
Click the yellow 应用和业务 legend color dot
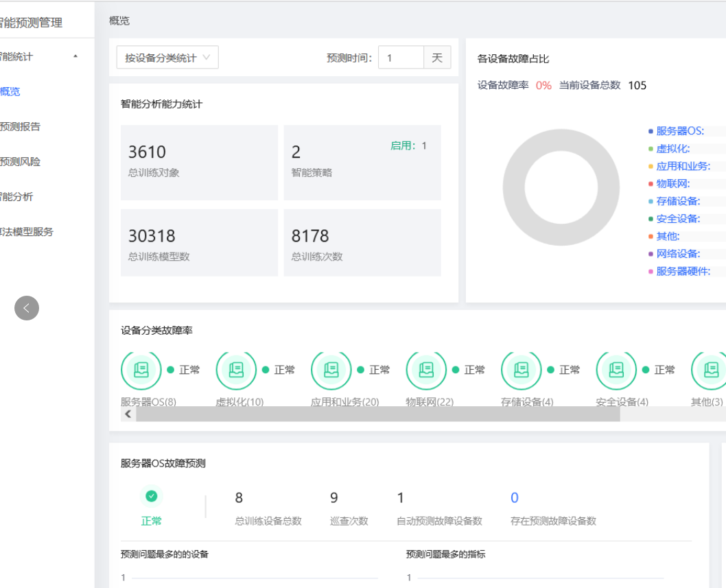(x=651, y=166)
